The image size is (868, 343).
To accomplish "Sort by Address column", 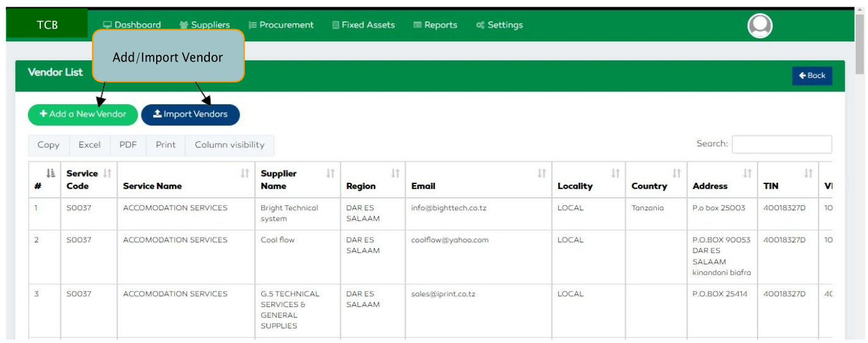I will coord(722,180).
